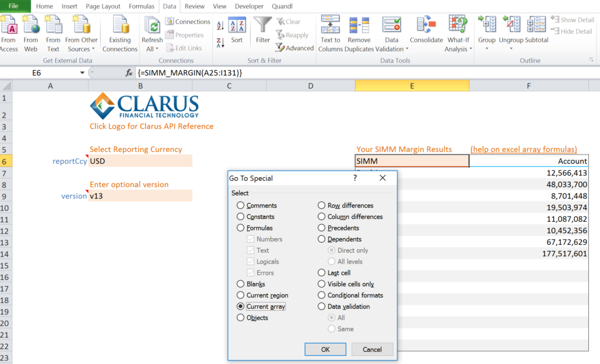Open the Outline dialog launcher
This screenshot has width=600, height=364.
click(x=591, y=60)
